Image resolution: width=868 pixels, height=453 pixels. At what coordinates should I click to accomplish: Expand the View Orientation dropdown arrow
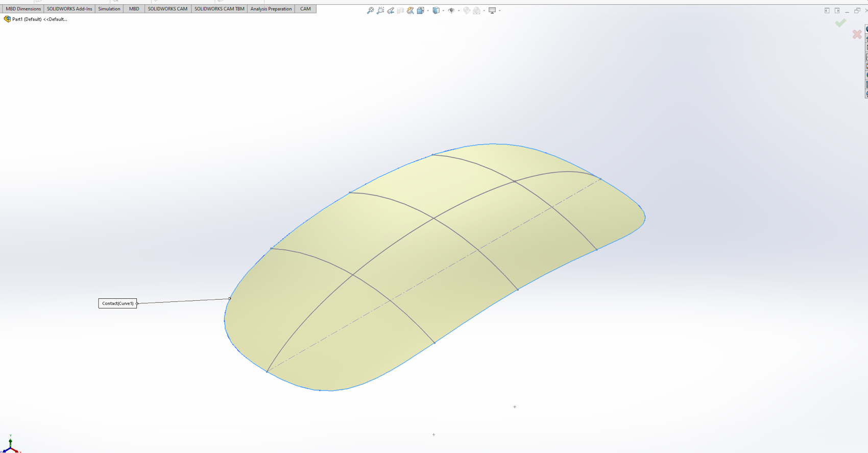(428, 10)
